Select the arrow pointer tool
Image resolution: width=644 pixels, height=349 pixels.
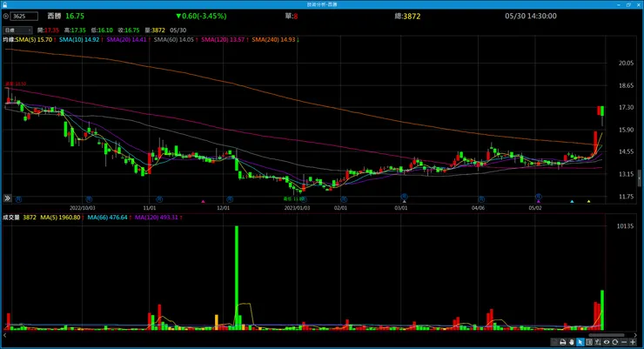[x=580, y=342]
